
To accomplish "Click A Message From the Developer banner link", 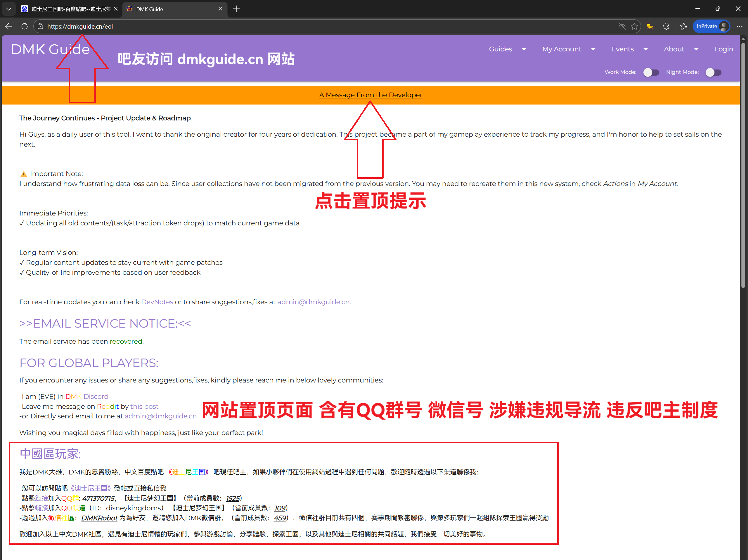I will pos(370,95).
